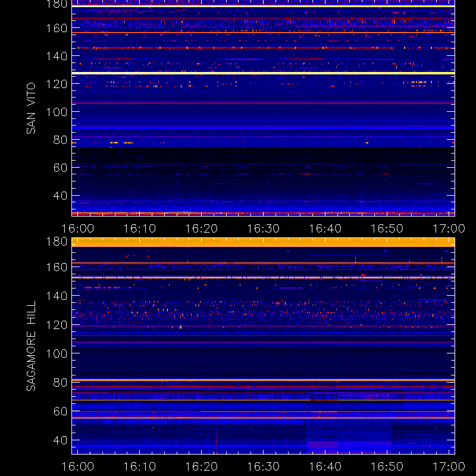This screenshot has width=476, height=476.
Task: Click the SAGAMORE HILL axis label
Action: [x=31, y=346]
